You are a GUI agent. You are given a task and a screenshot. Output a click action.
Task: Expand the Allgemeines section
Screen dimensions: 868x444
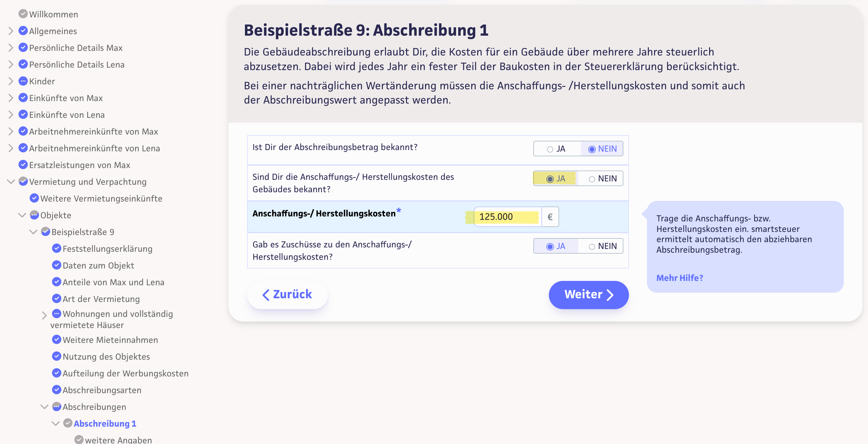(x=11, y=31)
